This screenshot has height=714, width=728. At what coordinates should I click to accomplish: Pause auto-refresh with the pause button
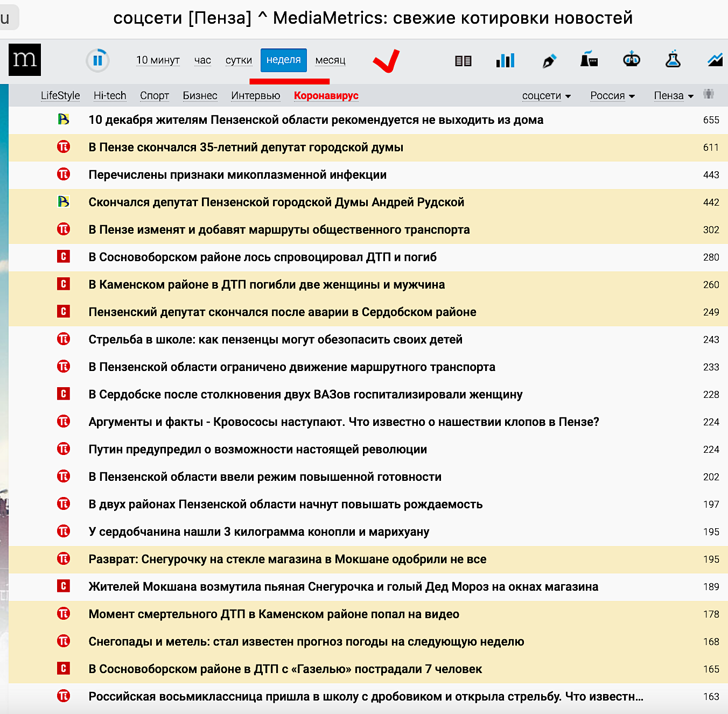(x=97, y=60)
